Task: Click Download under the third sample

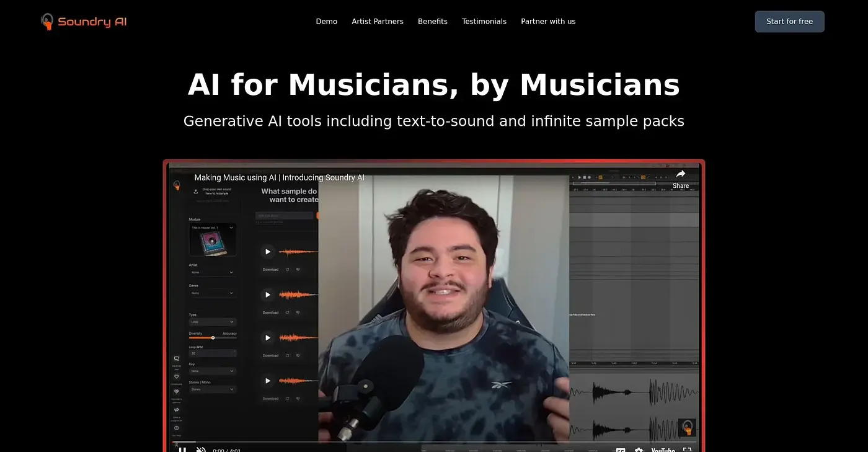Action: (x=270, y=356)
